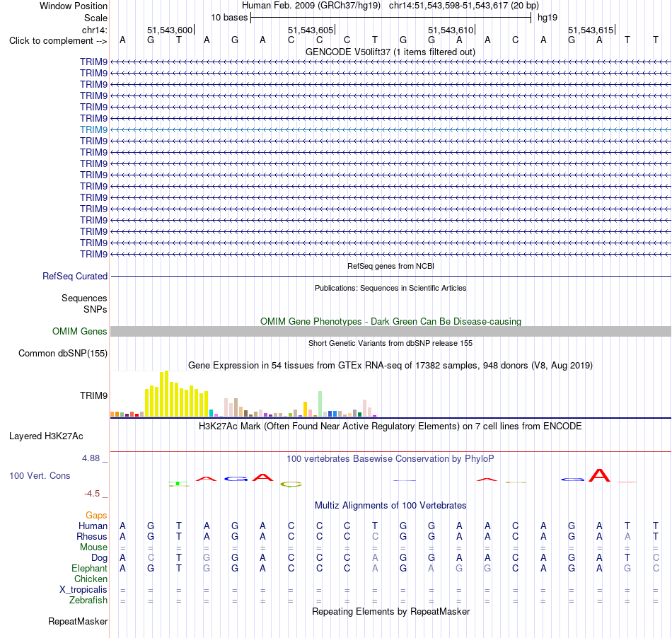
Task: Click the 'Click to complement -->' label
Action: (x=58, y=41)
